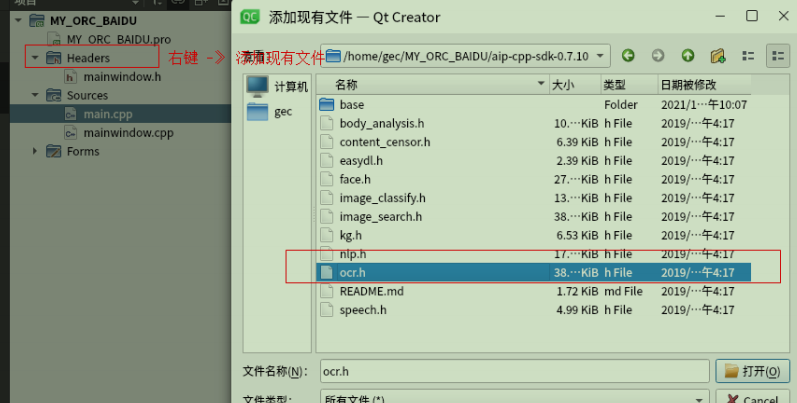The height and width of the screenshot is (403, 797).
Task: Open the path combo box dropdown
Action: (x=600, y=56)
